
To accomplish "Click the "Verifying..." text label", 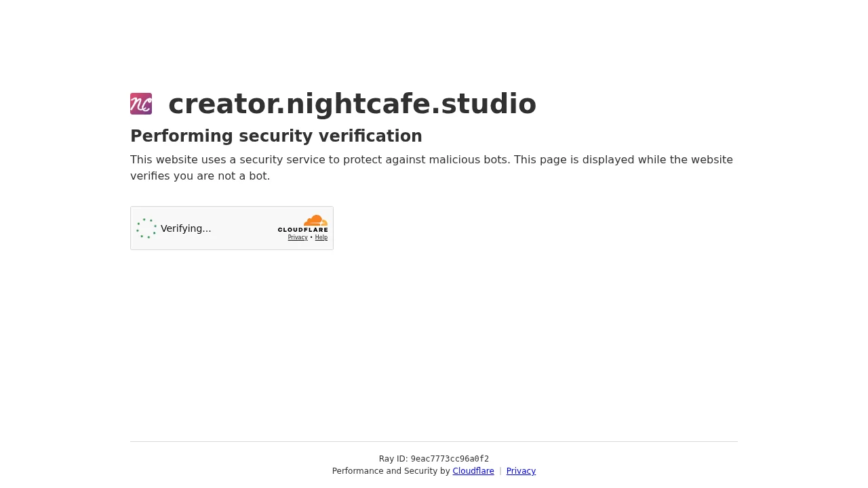I will click(185, 228).
